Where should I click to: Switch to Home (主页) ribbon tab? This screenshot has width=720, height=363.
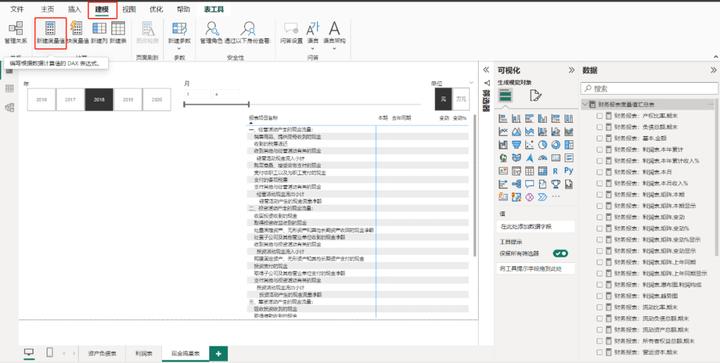pyautogui.click(x=47, y=9)
